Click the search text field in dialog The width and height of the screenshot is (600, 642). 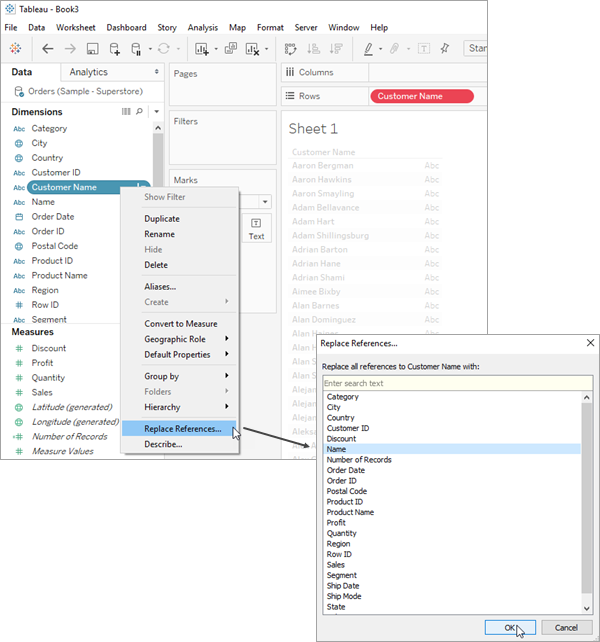pyautogui.click(x=457, y=383)
